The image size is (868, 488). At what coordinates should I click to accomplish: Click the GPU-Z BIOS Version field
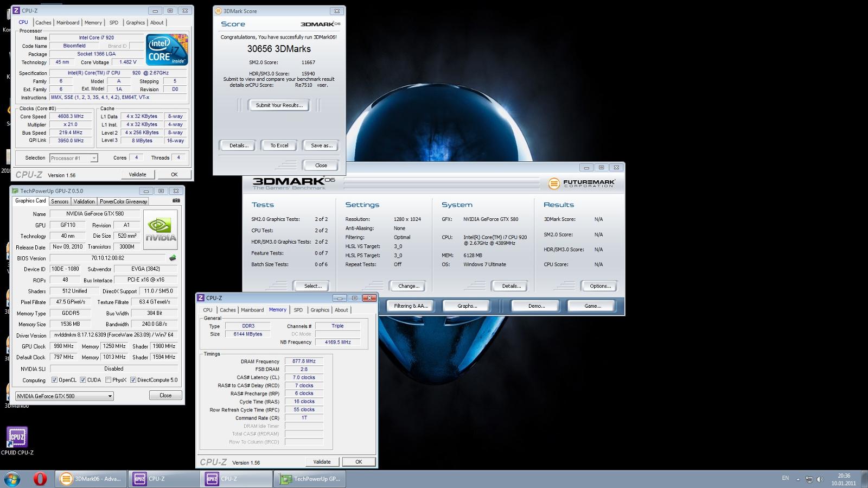pos(107,258)
